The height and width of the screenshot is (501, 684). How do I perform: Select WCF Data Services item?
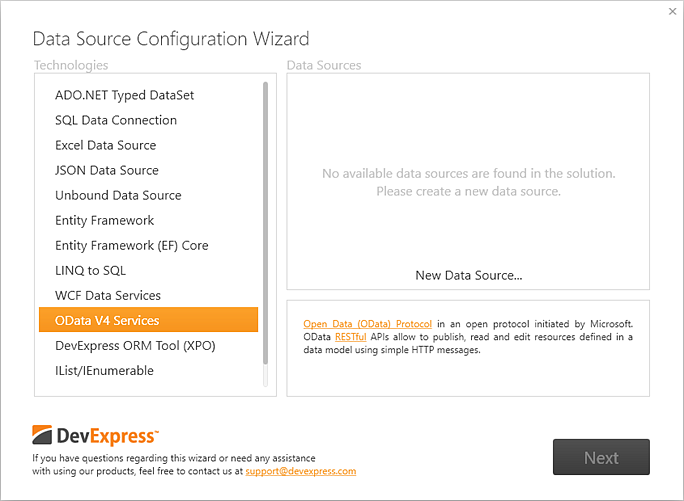[x=108, y=295]
